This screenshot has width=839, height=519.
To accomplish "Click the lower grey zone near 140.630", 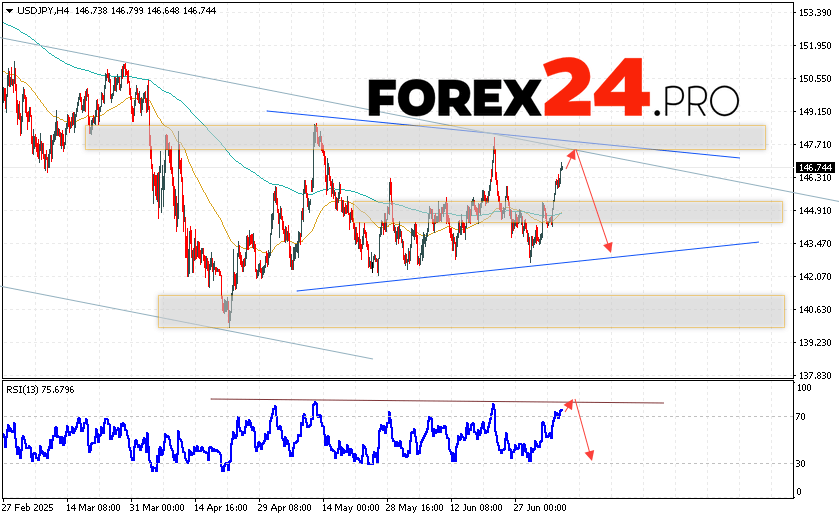I will tap(470, 310).
